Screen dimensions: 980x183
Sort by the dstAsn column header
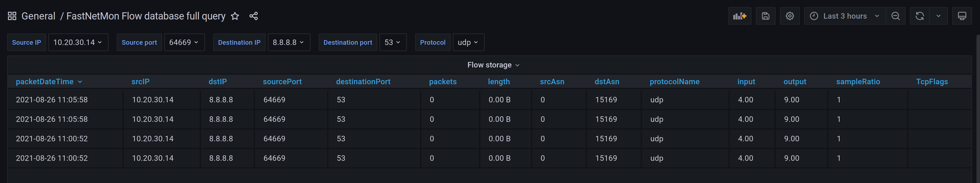click(x=607, y=82)
